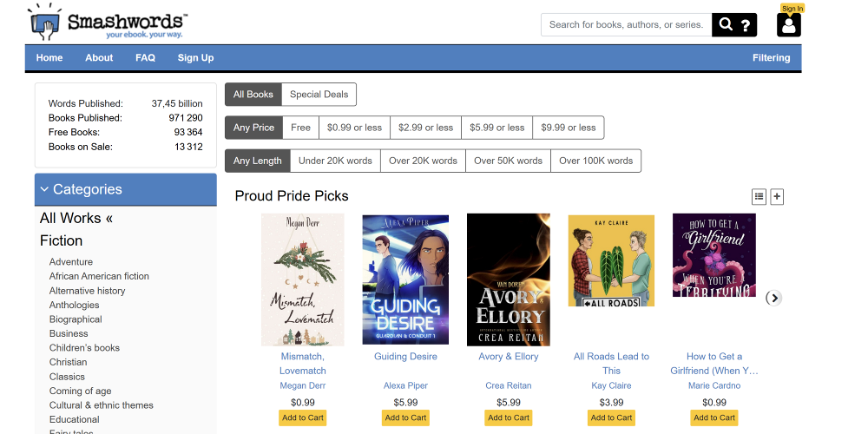Open Anthologies category
Viewport: 868px width, 434px height.
coord(74,305)
